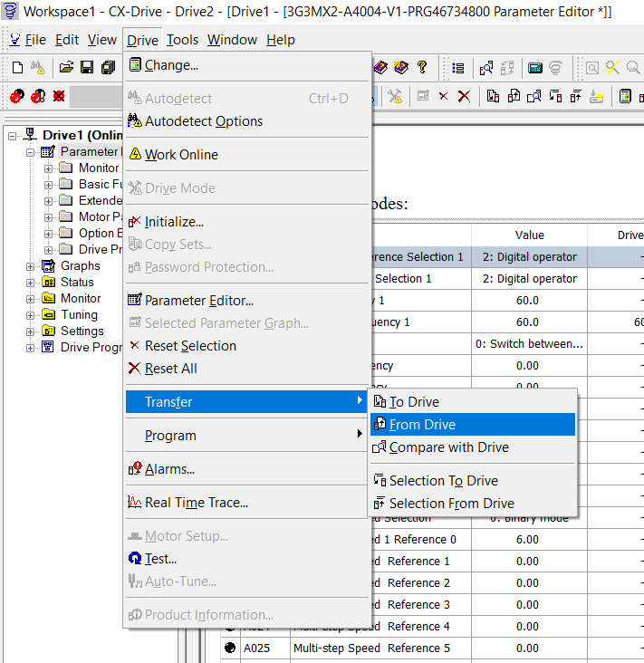Click the purple help book icon
Viewport: 644px width, 663px height.
pyautogui.click(x=380, y=68)
